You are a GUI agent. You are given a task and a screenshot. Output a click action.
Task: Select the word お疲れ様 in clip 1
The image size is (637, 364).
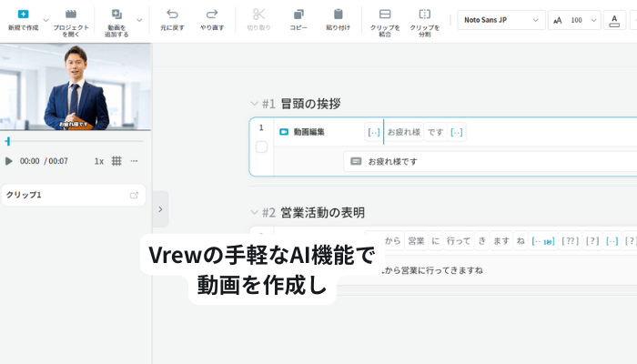(x=404, y=132)
